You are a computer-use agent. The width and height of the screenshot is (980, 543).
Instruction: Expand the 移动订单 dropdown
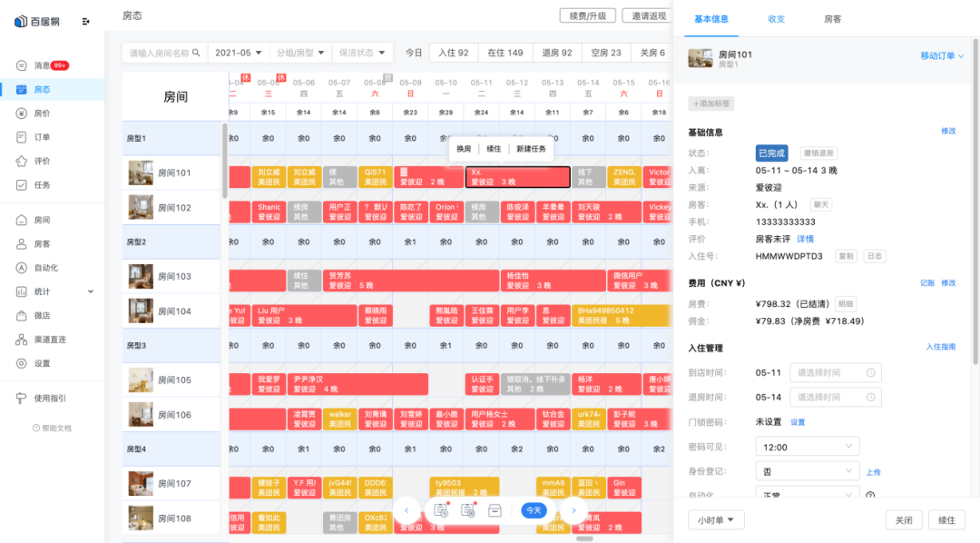click(942, 55)
